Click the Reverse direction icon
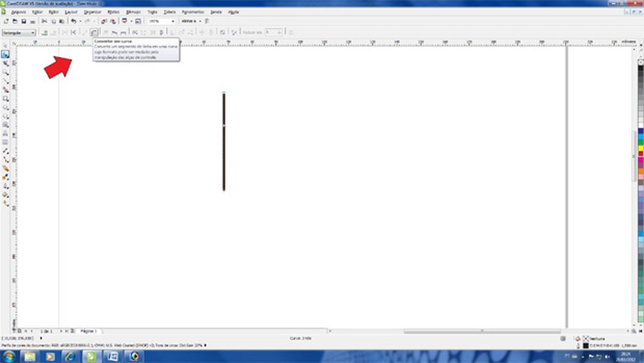Image resolution: width=644 pixels, height=363 pixels. click(x=135, y=33)
